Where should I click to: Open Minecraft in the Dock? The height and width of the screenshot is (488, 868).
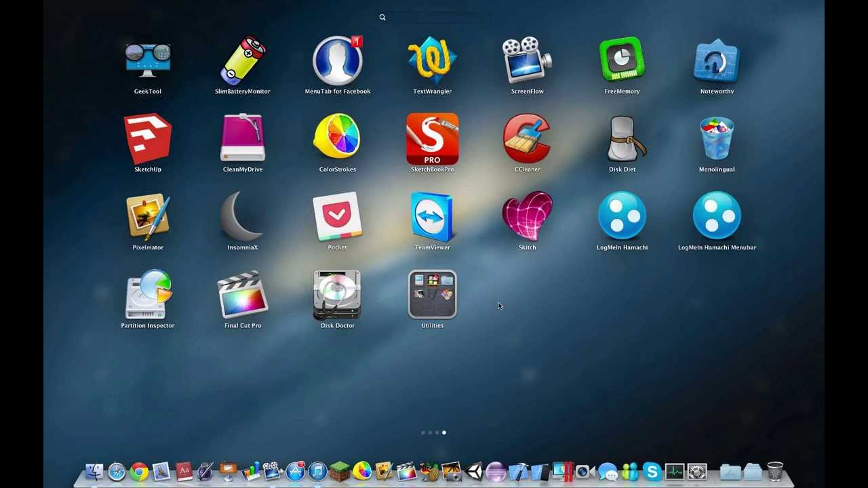[x=340, y=471]
